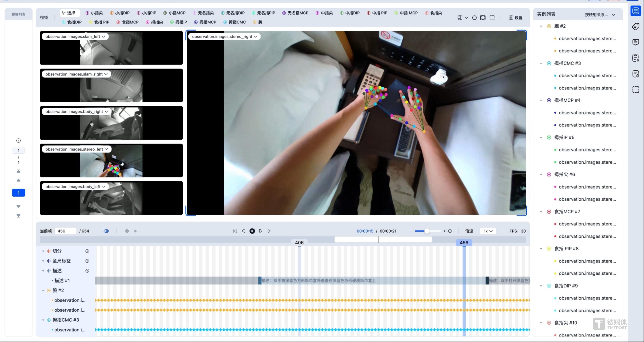644x342 pixels.
Task: Open the stereo_left camera dropdown
Action: (x=77, y=149)
